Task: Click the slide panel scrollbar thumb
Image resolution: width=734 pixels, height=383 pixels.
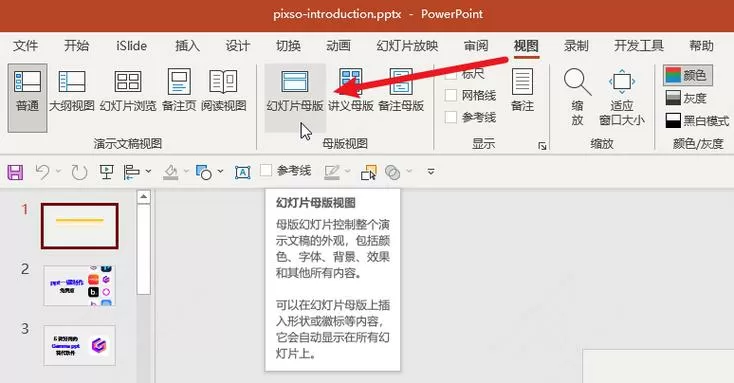Action: click(144, 249)
